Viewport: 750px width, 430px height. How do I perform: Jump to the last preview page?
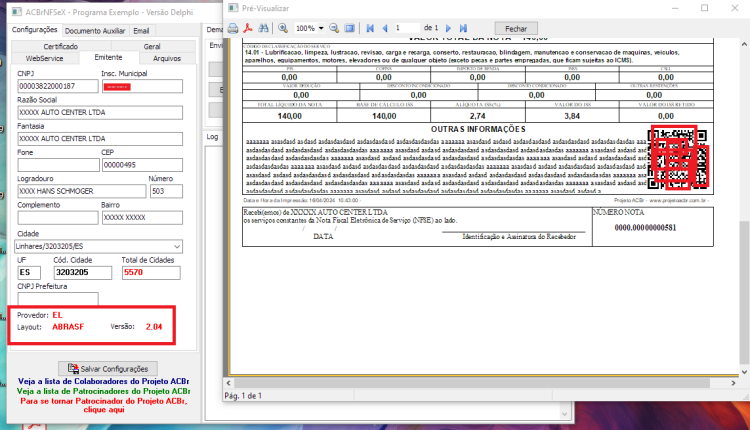click(463, 28)
